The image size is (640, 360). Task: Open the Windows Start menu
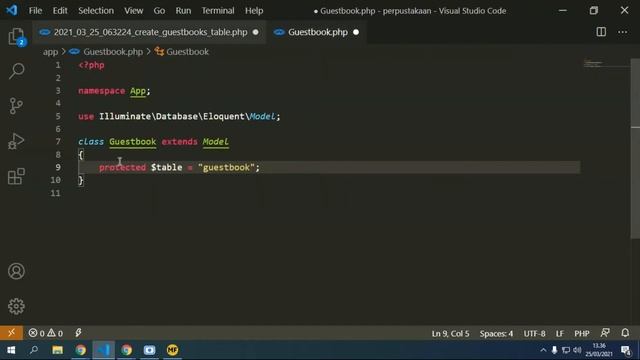pos(11,350)
